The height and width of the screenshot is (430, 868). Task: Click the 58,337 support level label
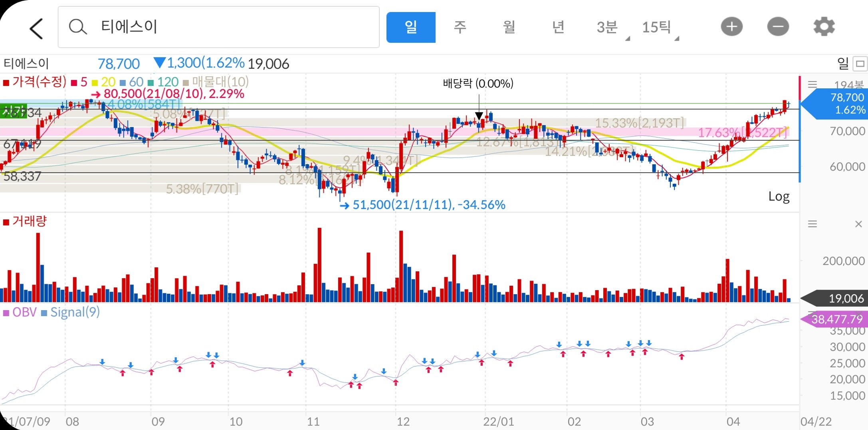pos(22,176)
